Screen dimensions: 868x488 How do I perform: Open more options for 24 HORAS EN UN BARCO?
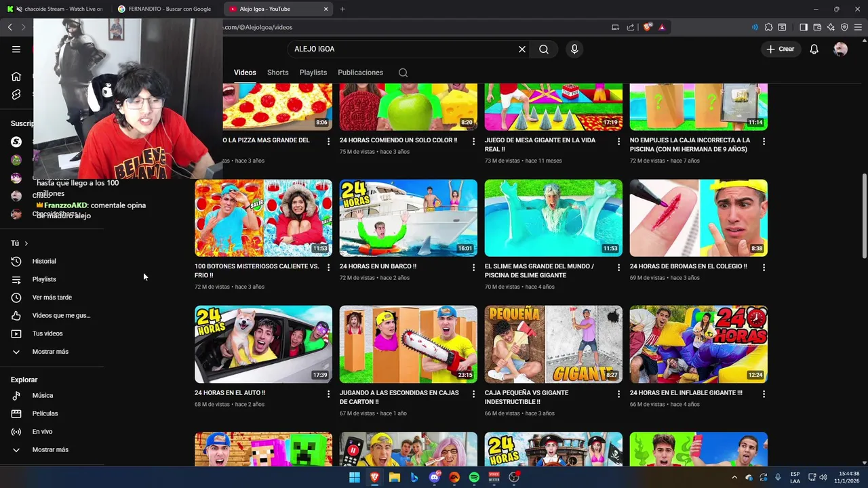(473, 268)
